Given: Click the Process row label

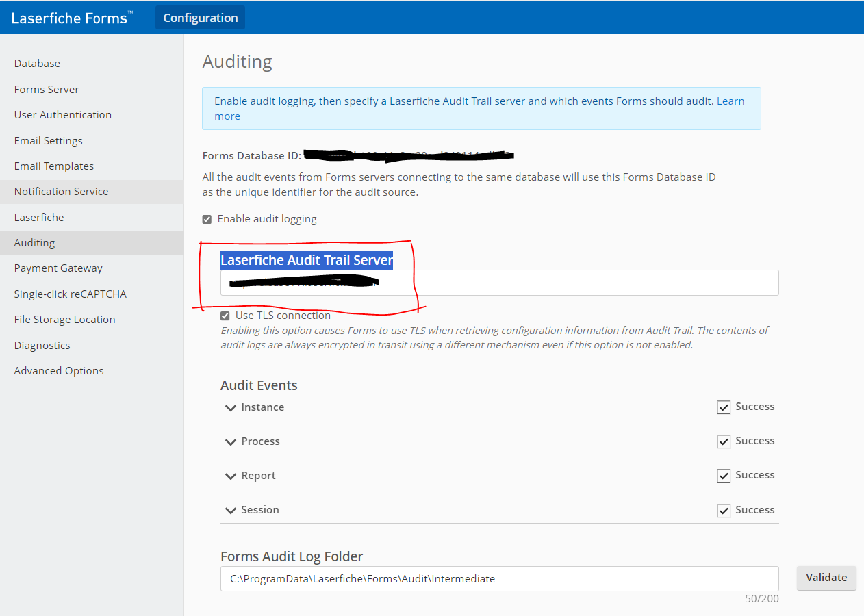Looking at the screenshot, I should tap(261, 441).
